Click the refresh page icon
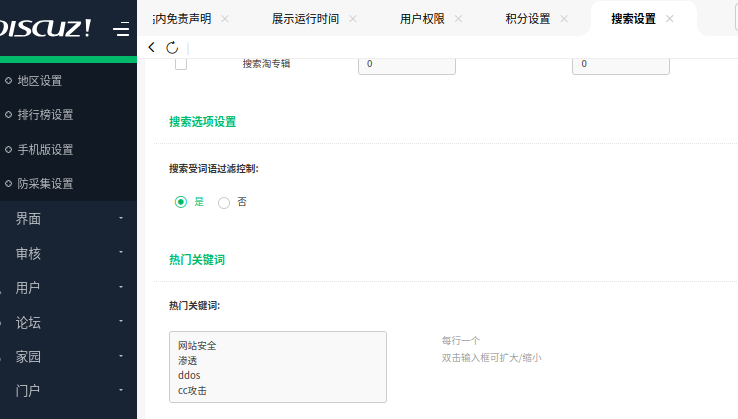Viewport: 738px width, 419px height. 172,47
